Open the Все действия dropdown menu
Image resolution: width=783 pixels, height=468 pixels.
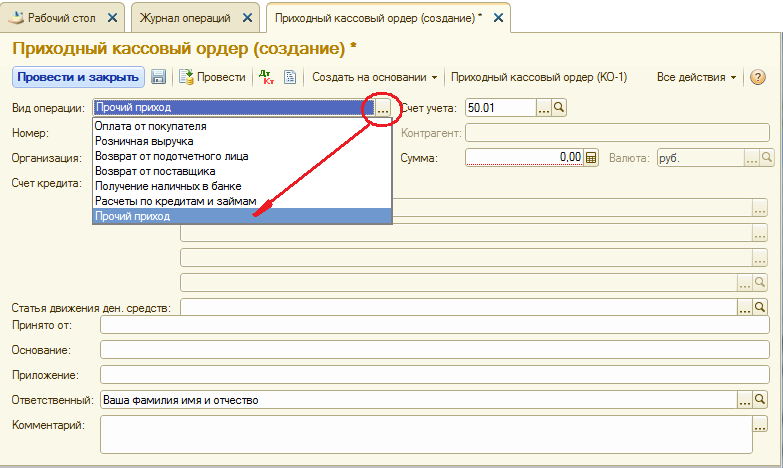[x=696, y=77]
